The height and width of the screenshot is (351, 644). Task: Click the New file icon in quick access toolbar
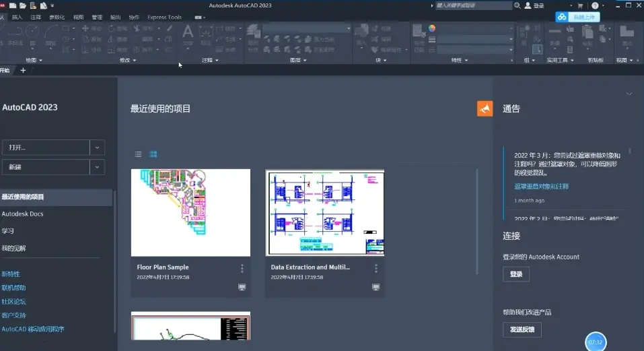[13, 6]
